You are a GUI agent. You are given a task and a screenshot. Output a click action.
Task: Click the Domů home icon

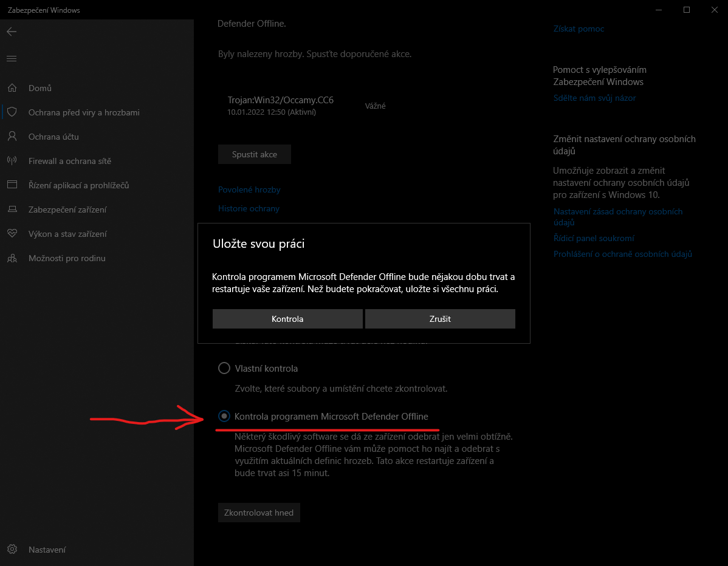coord(12,88)
